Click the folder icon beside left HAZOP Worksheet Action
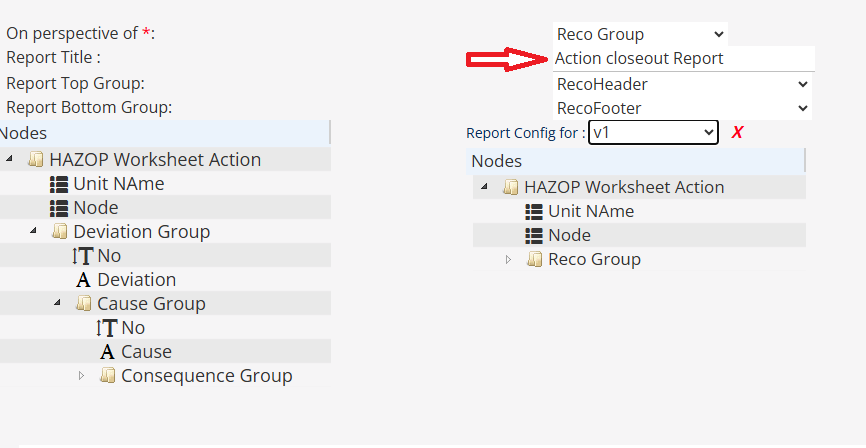866x448 pixels. [37, 160]
